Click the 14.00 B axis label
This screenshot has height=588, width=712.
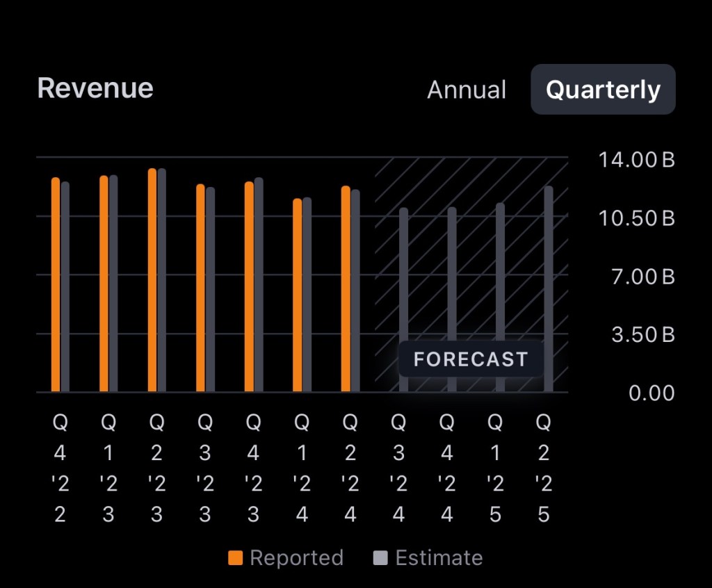pos(636,160)
